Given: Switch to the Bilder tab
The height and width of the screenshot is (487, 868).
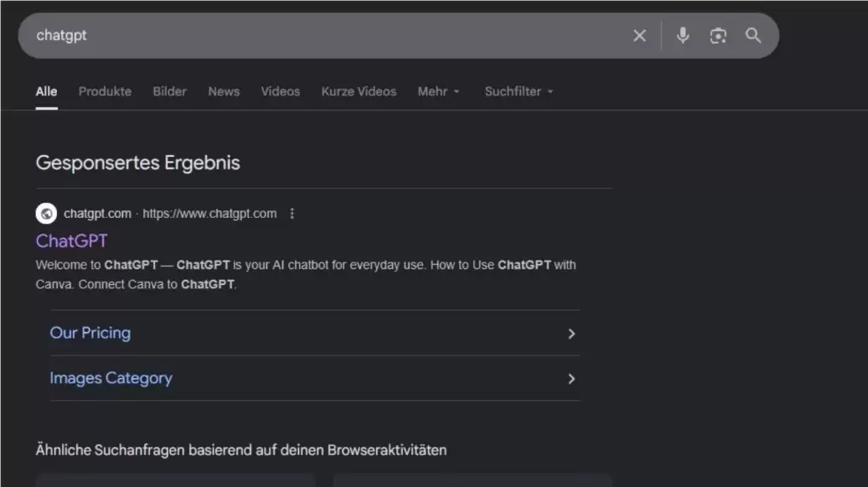Looking at the screenshot, I should tap(170, 91).
